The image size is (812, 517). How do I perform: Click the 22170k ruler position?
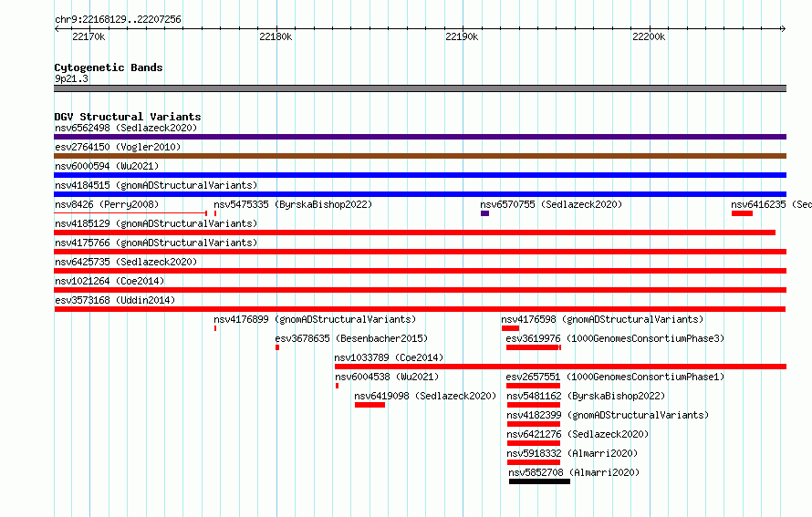tap(88, 36)
